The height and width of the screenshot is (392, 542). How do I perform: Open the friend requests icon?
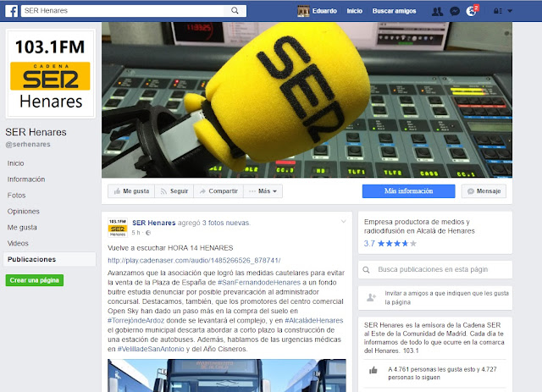point(437,11)
